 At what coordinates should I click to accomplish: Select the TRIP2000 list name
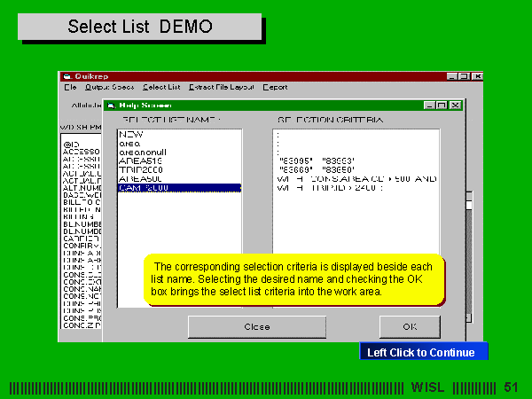click(138, 169)
